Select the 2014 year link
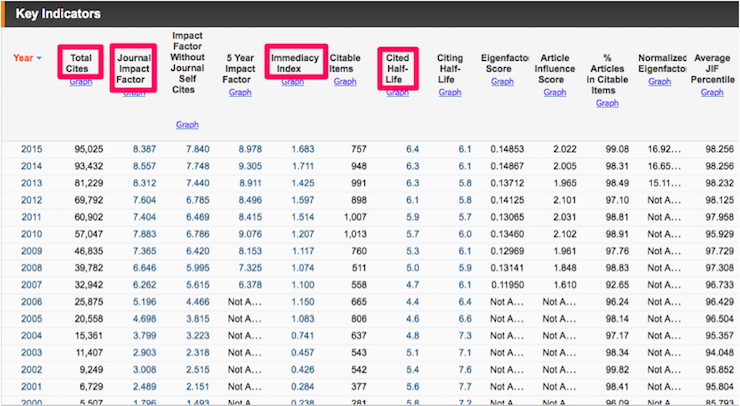Viewport: 740px width, 406px height. [x=31, y=166]
